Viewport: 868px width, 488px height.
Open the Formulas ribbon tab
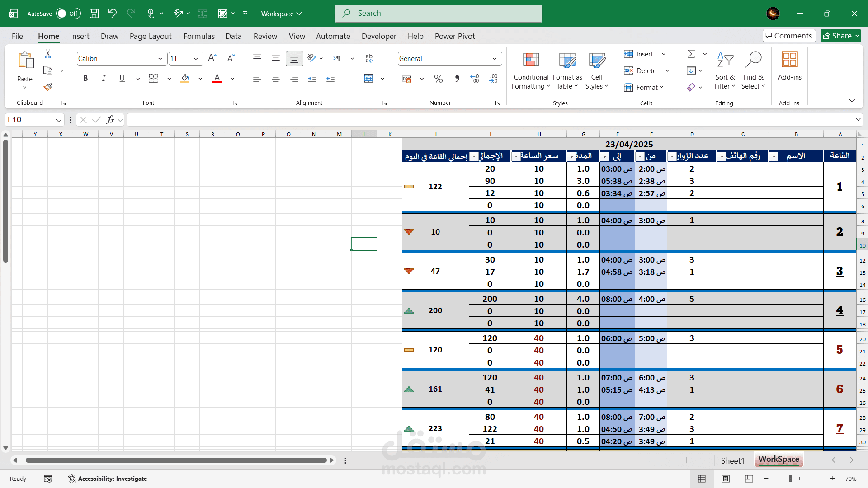pyautogui.click(x=199, y=36)
